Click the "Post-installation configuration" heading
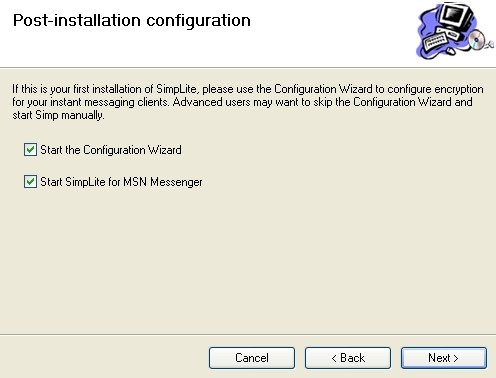This screenshot has height=378, width=496. (x=132, y=20)
